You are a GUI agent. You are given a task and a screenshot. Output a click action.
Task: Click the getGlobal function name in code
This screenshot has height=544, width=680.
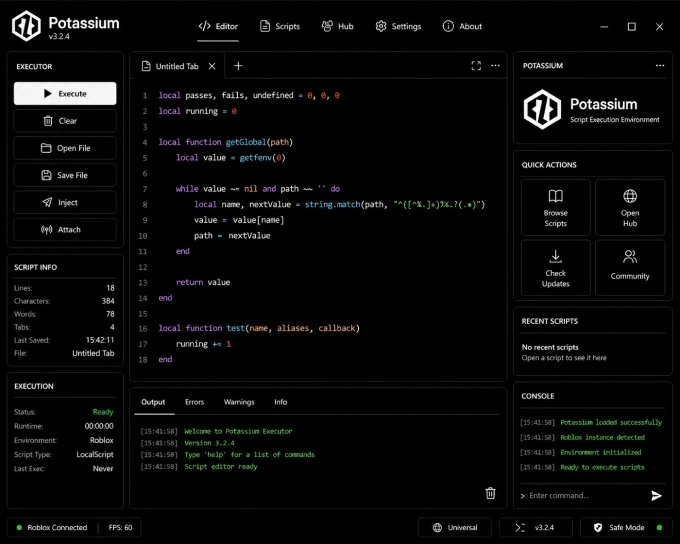tap(245, 142)
